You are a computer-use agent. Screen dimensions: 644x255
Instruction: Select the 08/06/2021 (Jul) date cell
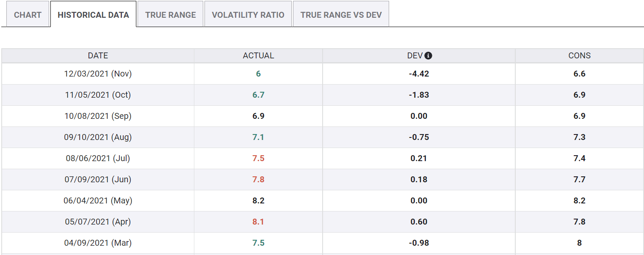click(x=98, y=158)
